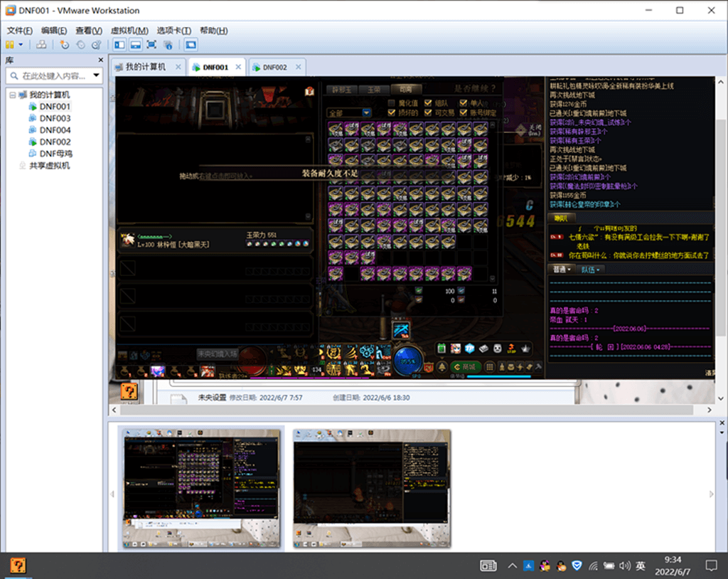Image resolution: width=728 pixels, height=579 pixels.
Task: Select DNF004 in the library tree
Action: coord(55,130)
